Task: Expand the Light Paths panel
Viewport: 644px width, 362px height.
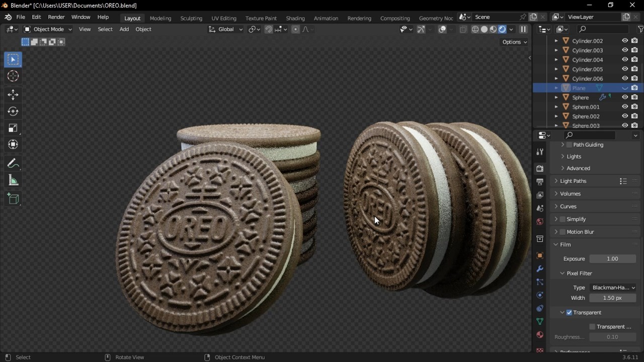Action: pos(573,181)
